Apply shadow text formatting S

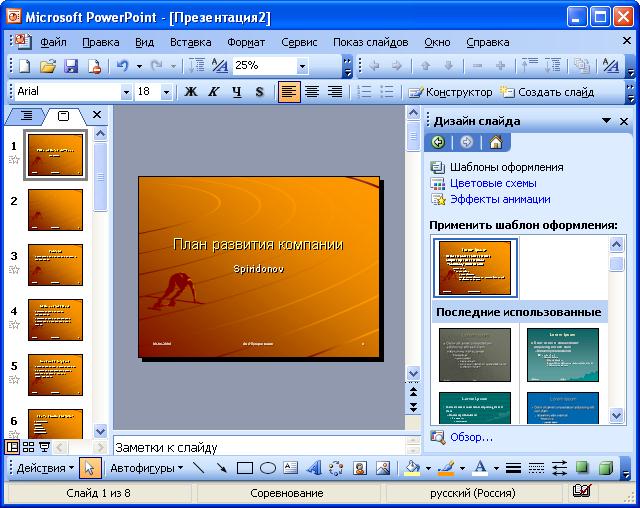(259, 92)
